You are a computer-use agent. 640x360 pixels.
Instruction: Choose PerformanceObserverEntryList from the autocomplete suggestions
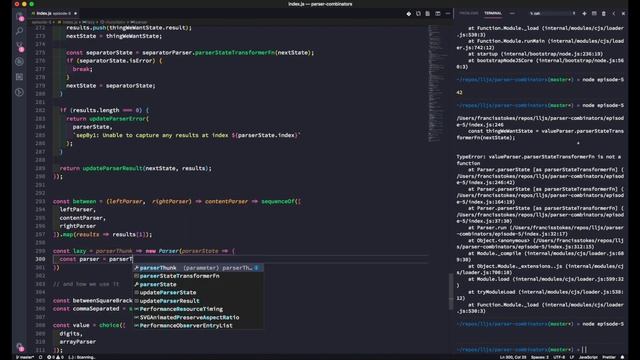tap(198, 325)
